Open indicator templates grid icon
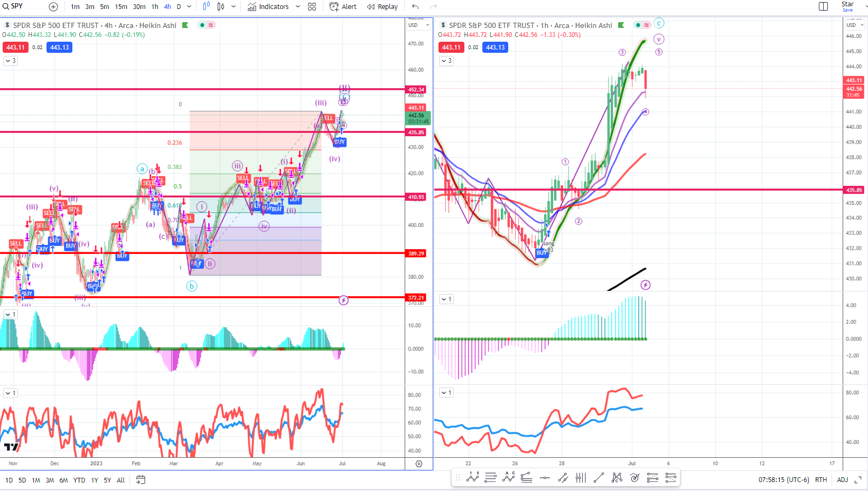This screenshot has height=491, width=868. pyautogui.click(x=312, y=7)
